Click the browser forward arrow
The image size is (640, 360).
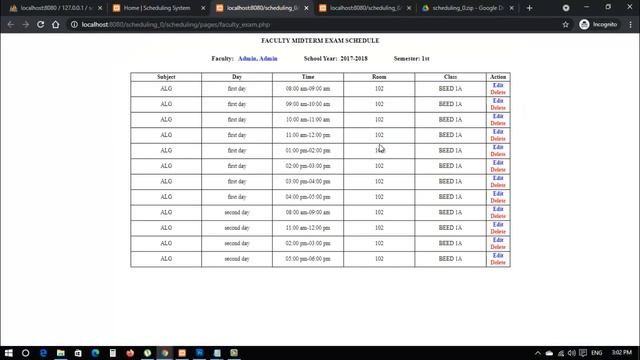pos(26,24)
